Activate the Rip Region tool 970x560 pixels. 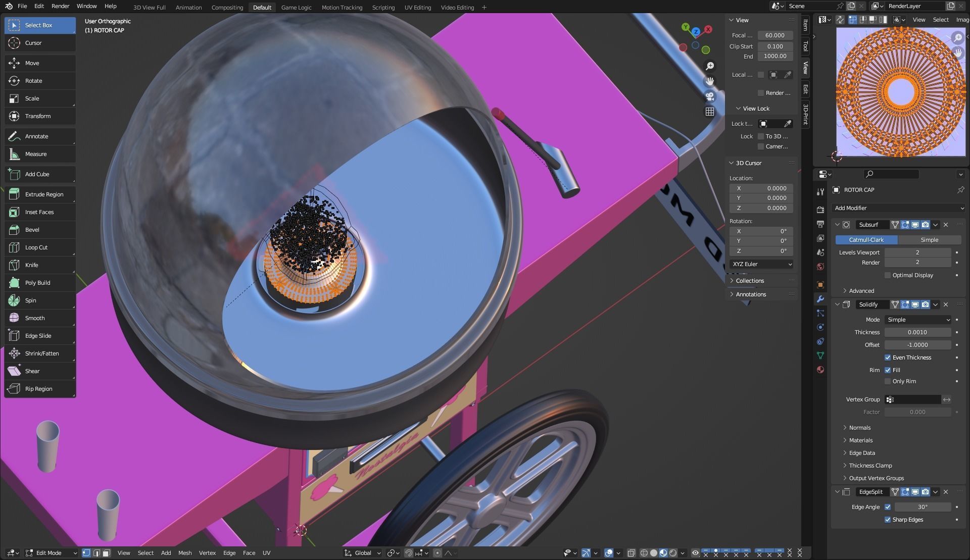coord(40,389)
